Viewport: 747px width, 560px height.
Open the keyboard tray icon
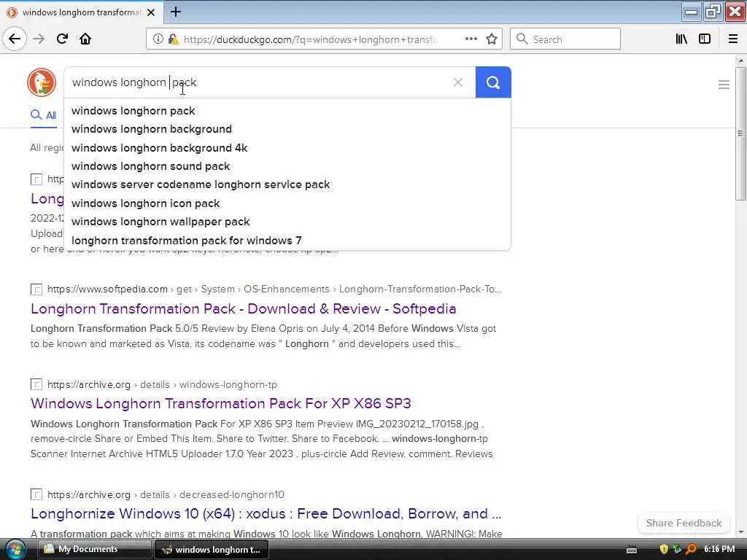632,550
